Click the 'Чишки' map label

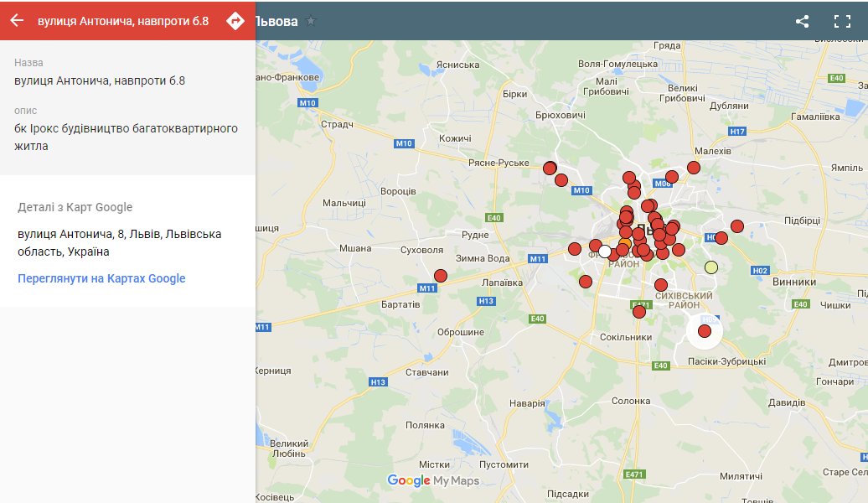pos(835,305)
